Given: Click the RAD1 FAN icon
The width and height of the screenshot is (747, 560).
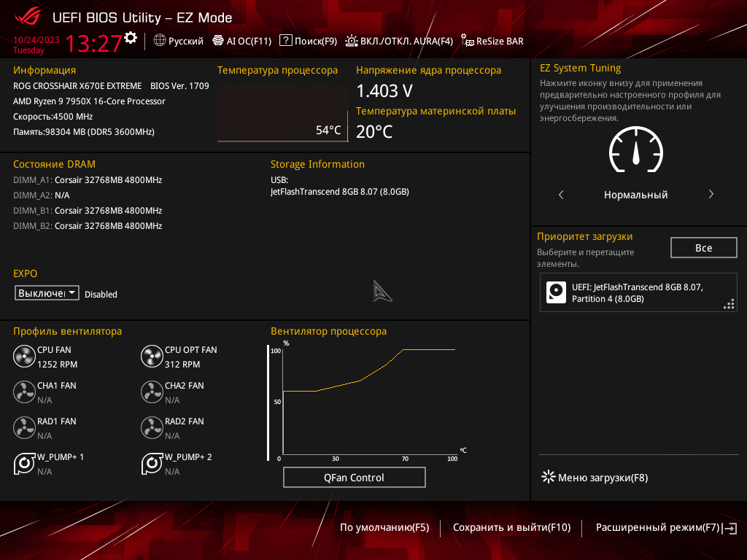Looking at the screenshot, I should coord(24,427).
